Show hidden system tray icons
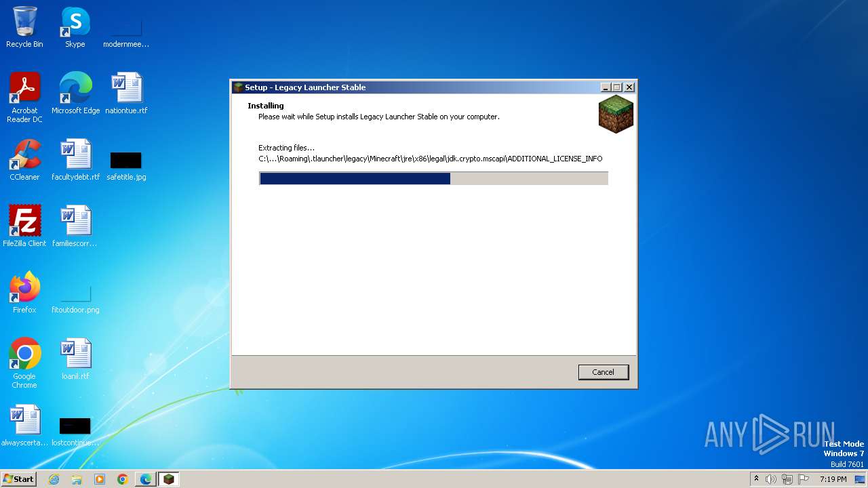 (756, 479)
